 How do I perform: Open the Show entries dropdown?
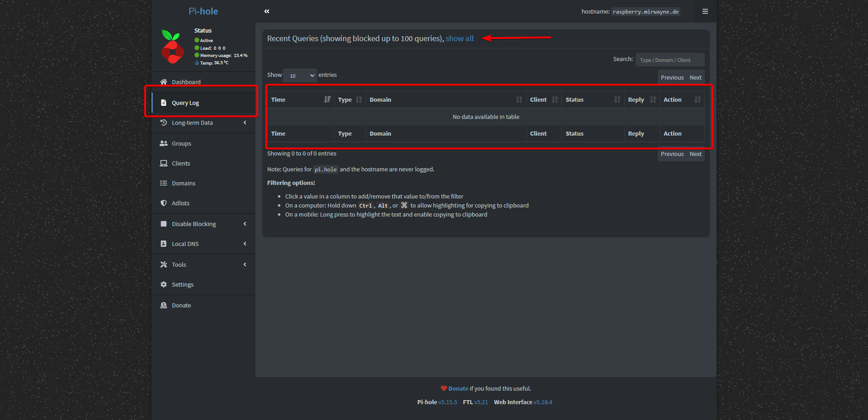click(300, 75)
